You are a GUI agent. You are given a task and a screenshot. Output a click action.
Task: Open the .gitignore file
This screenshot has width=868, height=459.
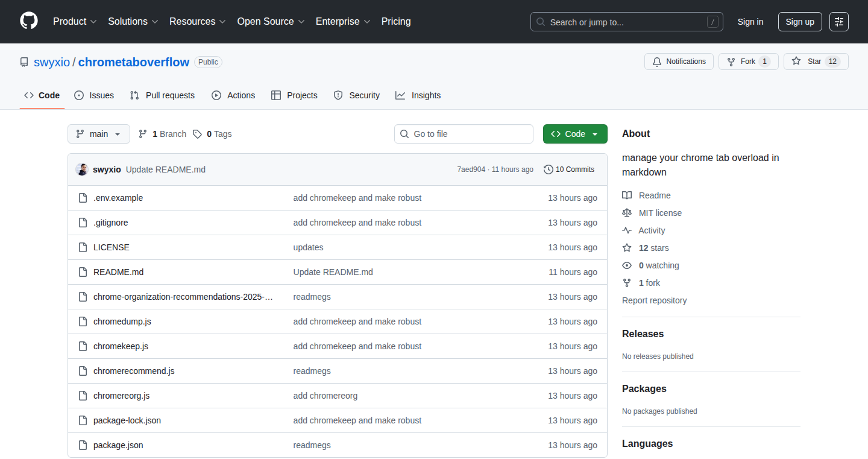(x=111, y=223)
